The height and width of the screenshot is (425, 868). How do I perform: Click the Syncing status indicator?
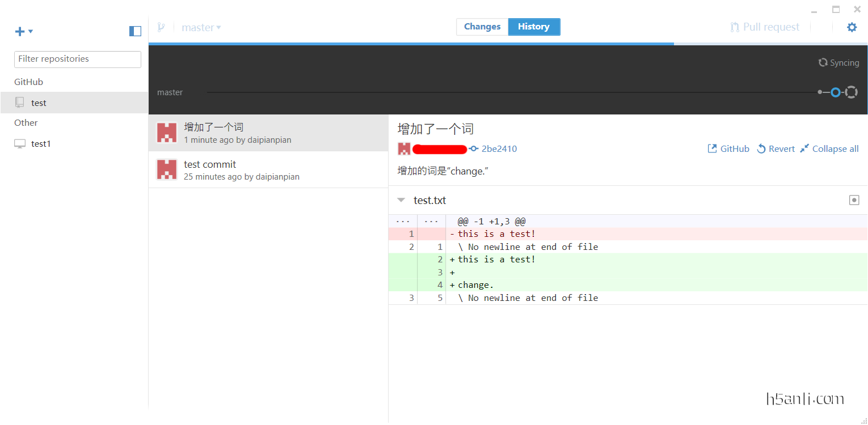pos(838,63)
